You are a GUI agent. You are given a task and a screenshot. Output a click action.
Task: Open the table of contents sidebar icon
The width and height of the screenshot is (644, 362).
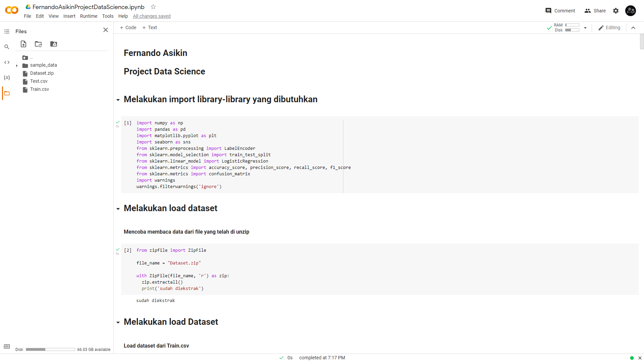click(x=7, y=32)
